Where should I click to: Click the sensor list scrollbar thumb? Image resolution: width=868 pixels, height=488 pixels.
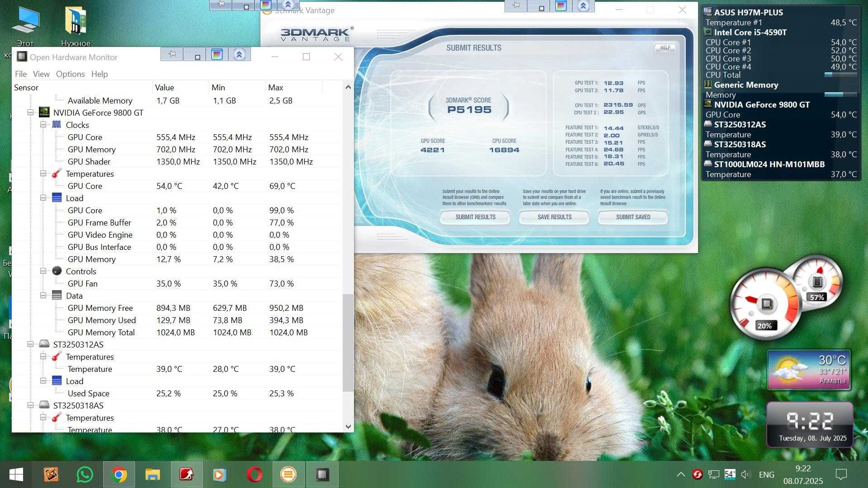click(x=348, y=343)
